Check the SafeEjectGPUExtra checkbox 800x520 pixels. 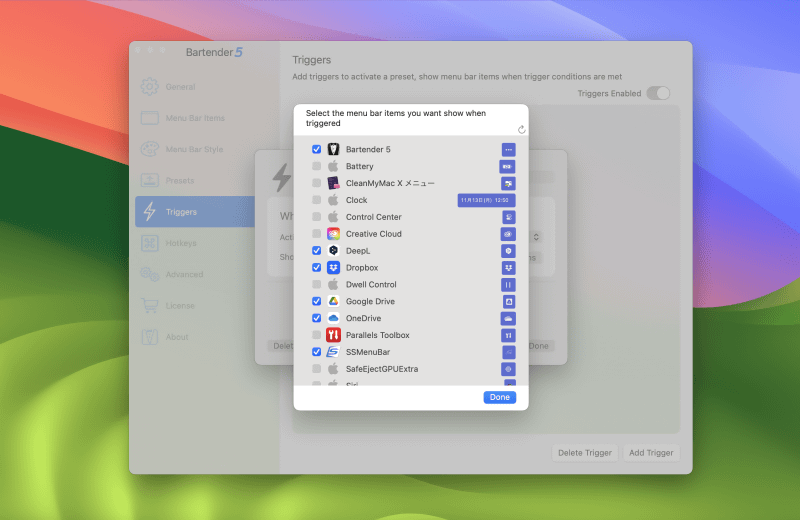(316, 368)
